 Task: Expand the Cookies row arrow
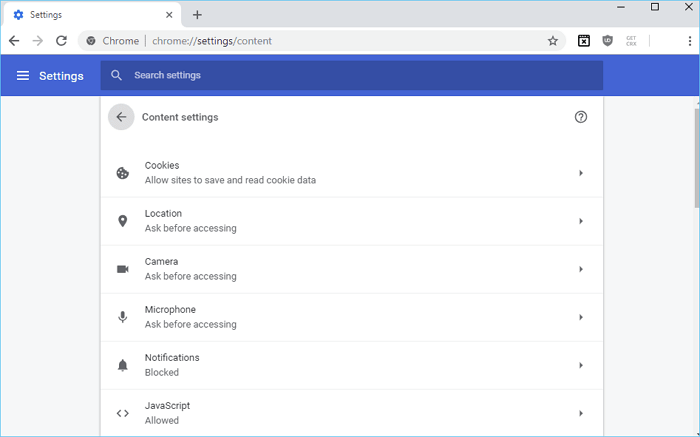click(581, 173)
